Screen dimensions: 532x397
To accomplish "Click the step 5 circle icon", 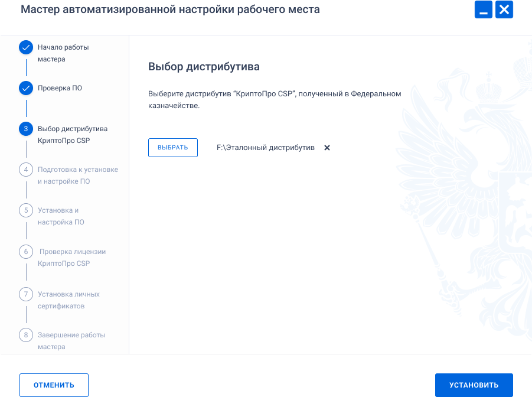I will [x=26, y=210].
